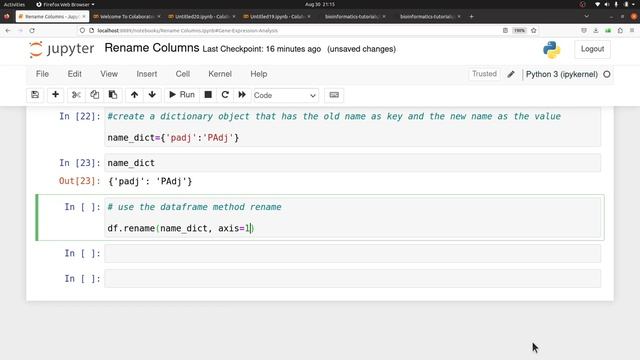Log out with the Logout button
Screen dimensions: 640x360
pyautogui.click(x=592, y=49)
